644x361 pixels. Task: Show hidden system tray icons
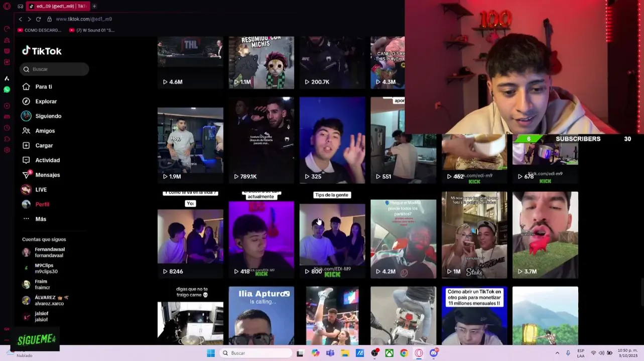click(x=557, y=353)
